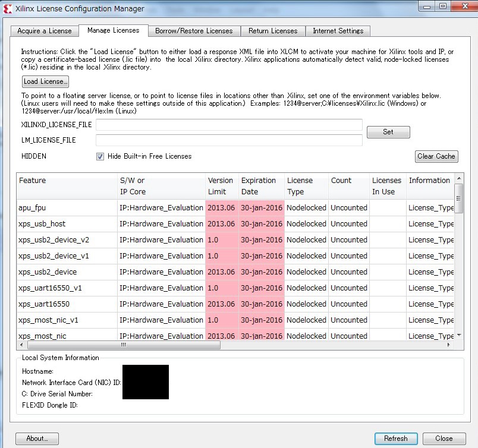The height and width of the screenshot is (448, 478).
Task: Click the C: Drive Serial Number label
Action: 57,394
